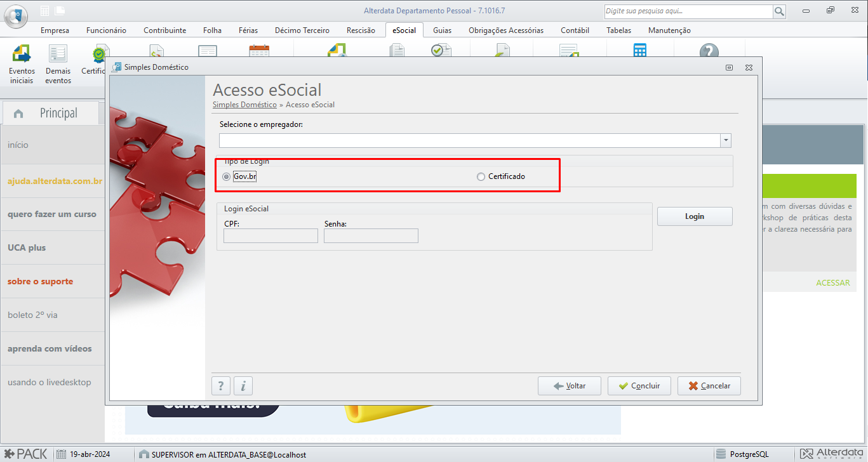Click the home icon beside Principal
The width and height of the screenshot is (868, 462).
[x=18, y=114]
